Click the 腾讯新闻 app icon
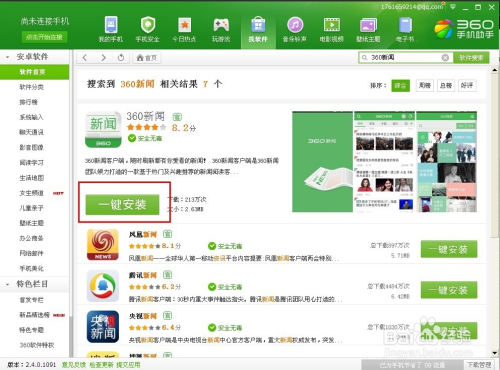Screen dimensions: 500x370 [103, 286]
